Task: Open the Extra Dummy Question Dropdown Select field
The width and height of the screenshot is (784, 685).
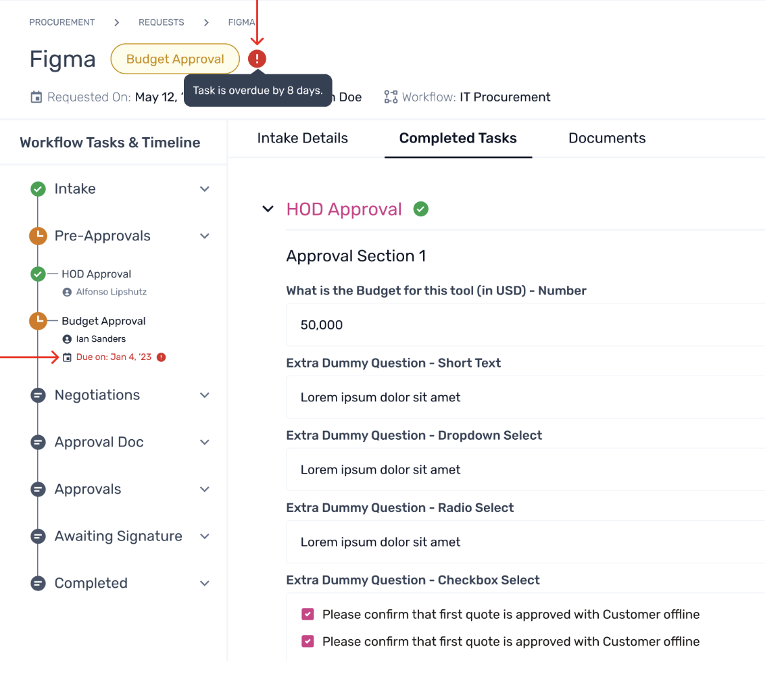Action: (x=526, y=470)
